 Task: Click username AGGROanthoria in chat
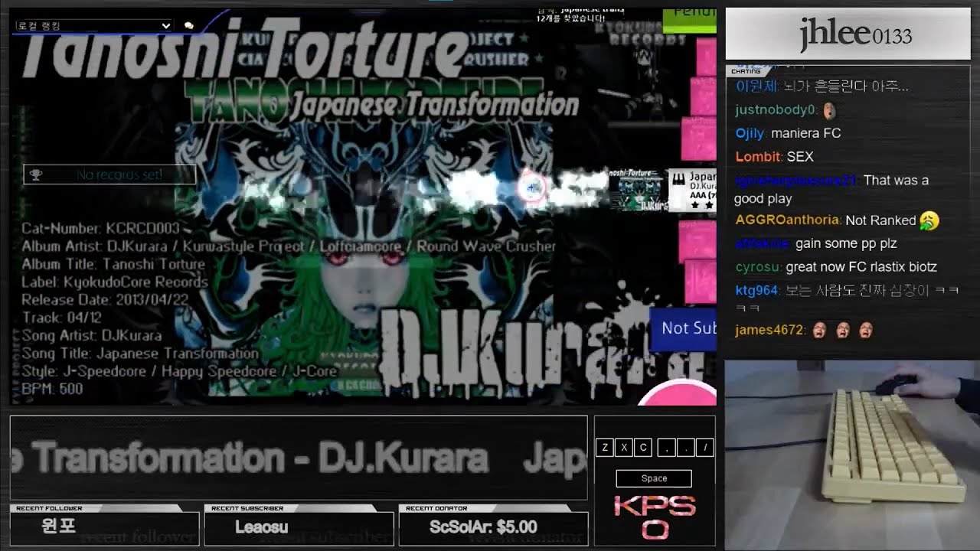point(787,220)
